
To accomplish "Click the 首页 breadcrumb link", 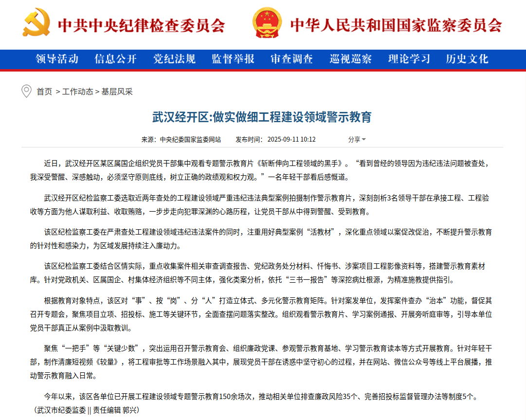I will pos(44,92).
